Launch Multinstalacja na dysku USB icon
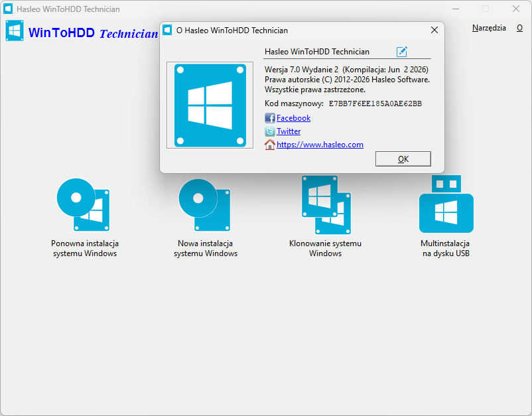 coord(446,204)
